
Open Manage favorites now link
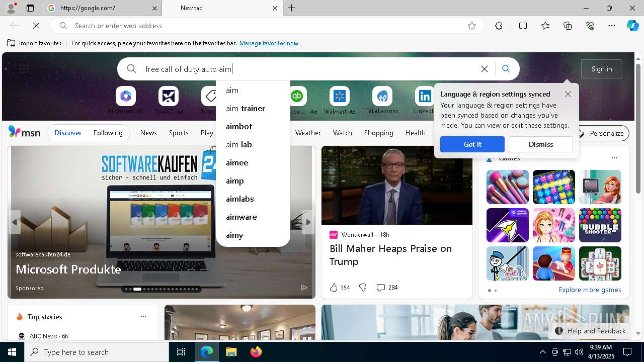pos(269,43)
